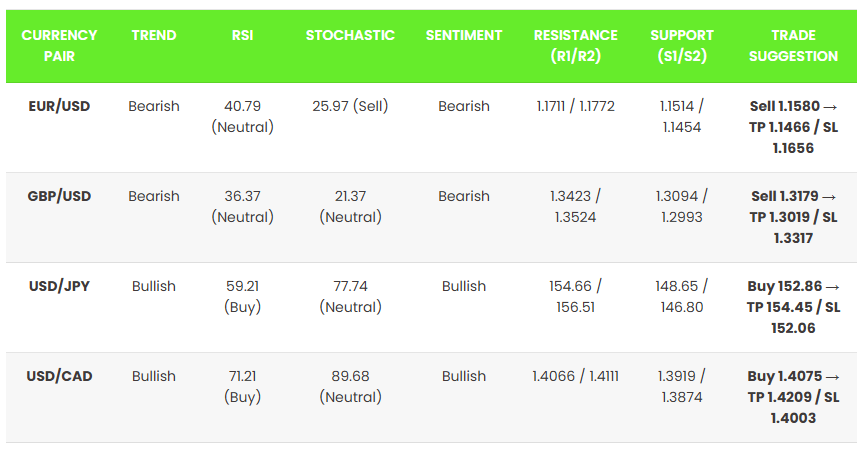Click the EUR/USD currency pair cell
863x450 pixels.
59,106
